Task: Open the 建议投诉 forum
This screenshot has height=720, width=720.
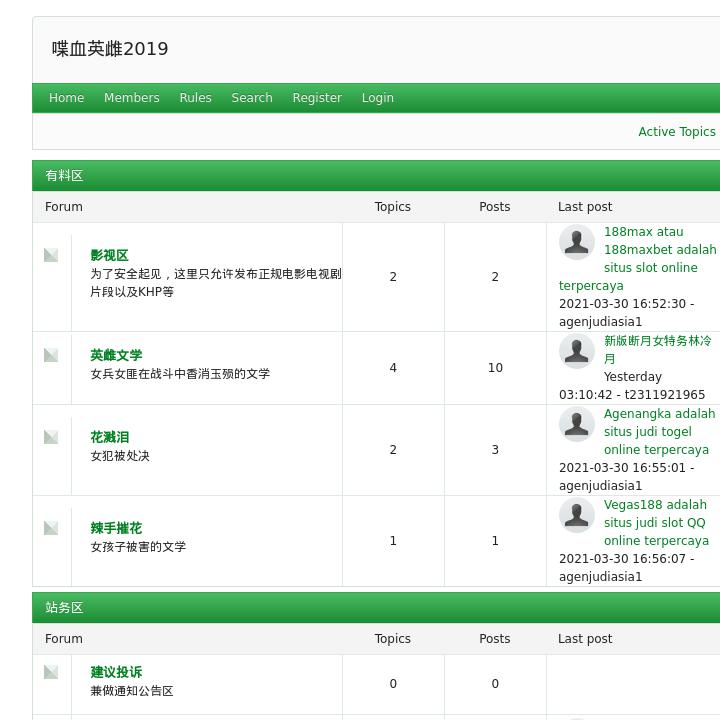Action: pos(116,673)
